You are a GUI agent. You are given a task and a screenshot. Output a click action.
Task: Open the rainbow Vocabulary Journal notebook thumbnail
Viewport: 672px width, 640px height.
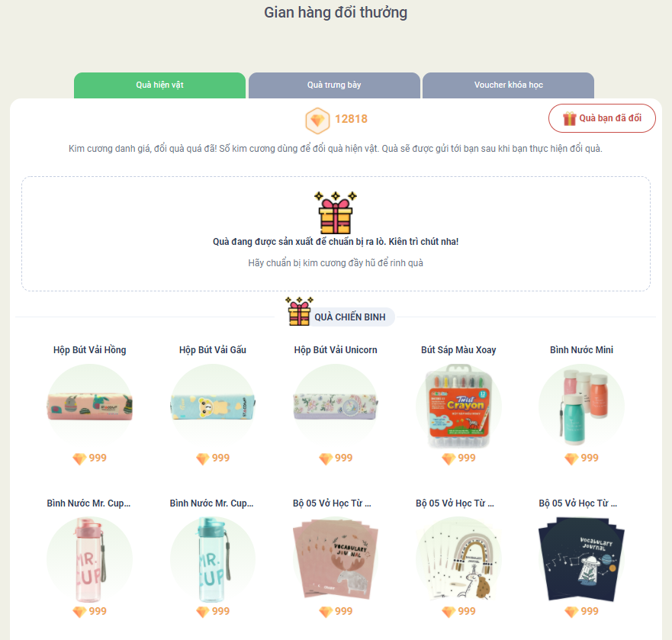point(458,559)
